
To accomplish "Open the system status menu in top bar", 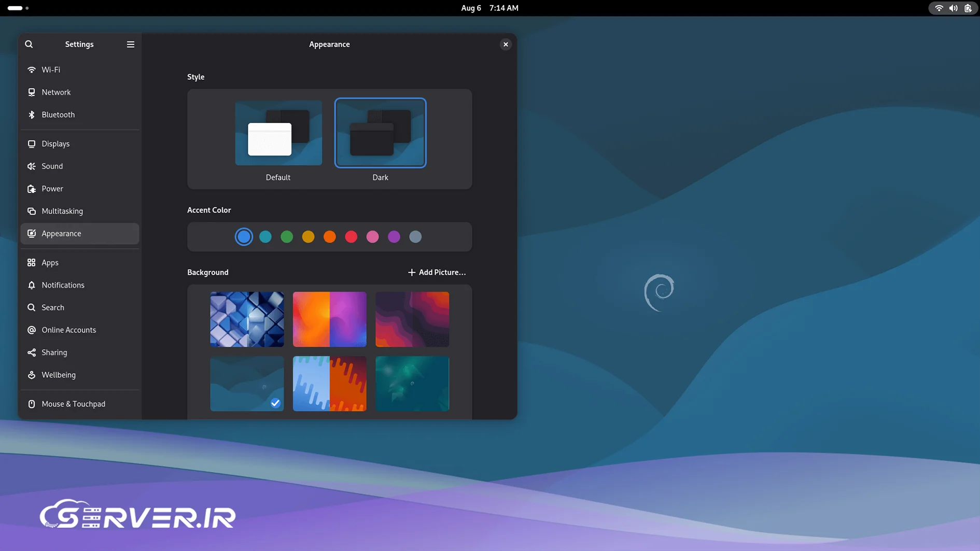I will pos(953,8).
